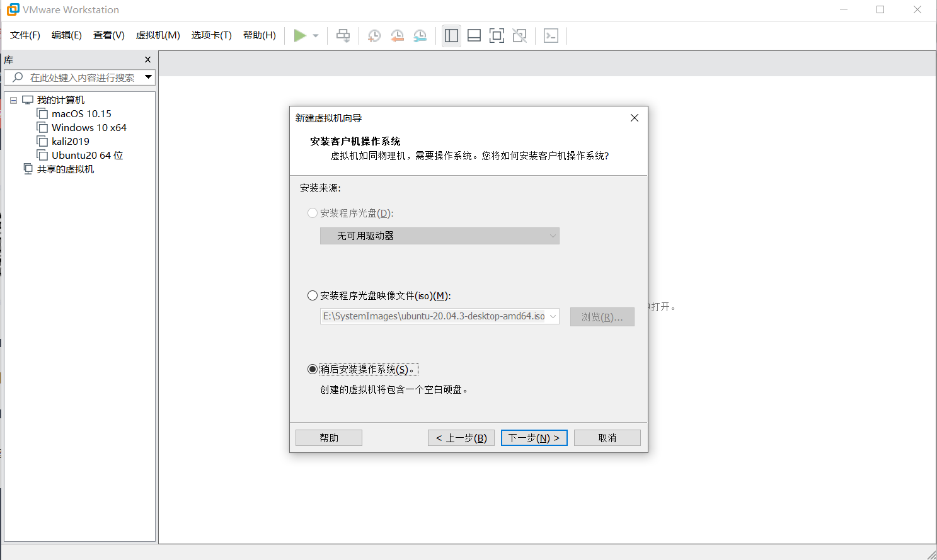Click the send Ctrl+Alt+Del toolbar icon
Viewport: 937px width, 560px height.
click(343, 36)
